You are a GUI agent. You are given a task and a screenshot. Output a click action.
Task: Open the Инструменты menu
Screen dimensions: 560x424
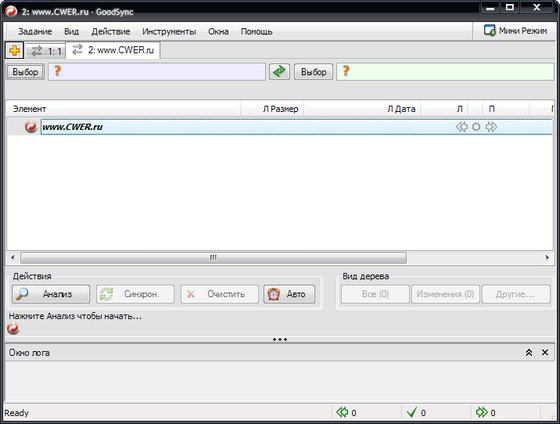click(169, 32)
